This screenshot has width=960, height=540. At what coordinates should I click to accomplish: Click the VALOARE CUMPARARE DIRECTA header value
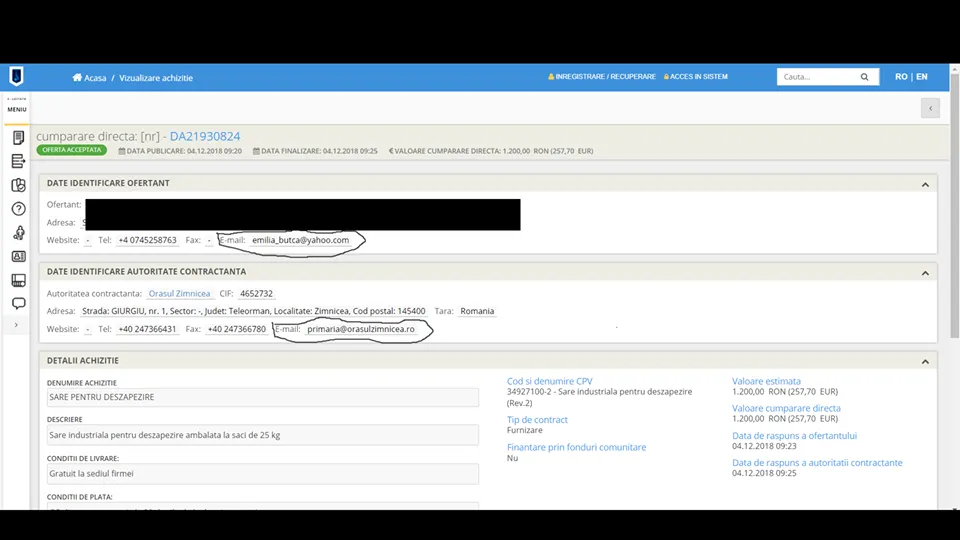(492, 151)
